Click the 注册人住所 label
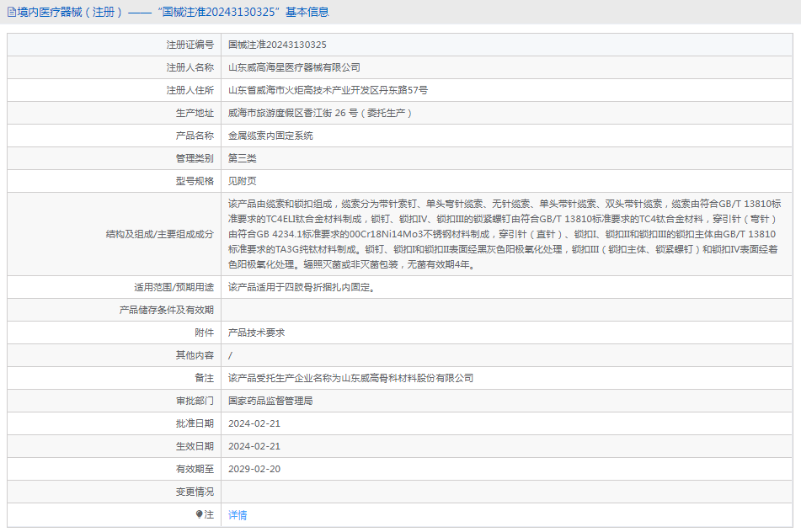 pos(190,90)
